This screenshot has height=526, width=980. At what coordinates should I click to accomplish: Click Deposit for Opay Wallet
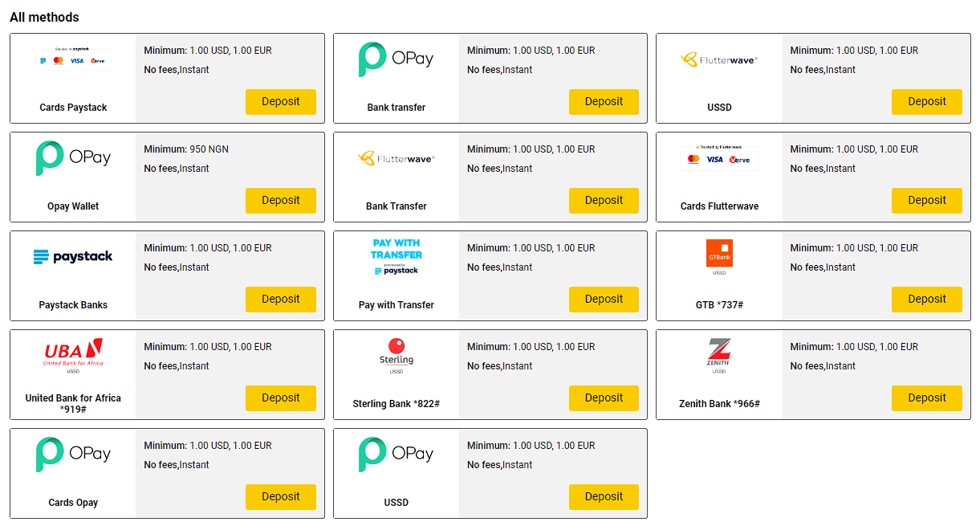click(280, 200)
